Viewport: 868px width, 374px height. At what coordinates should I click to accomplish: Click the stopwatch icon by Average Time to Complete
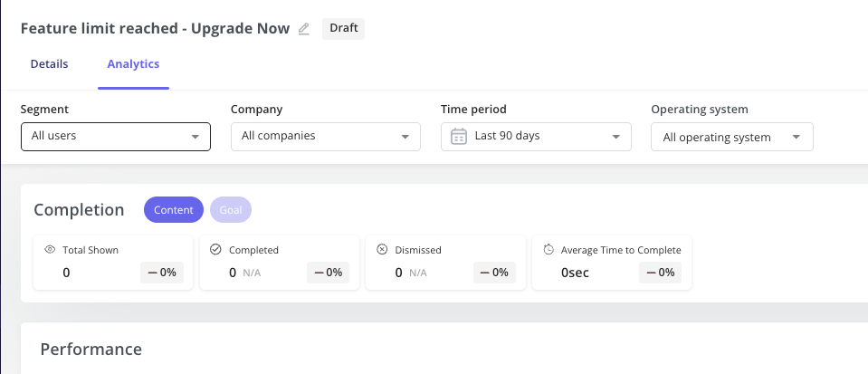coord(548,249)
